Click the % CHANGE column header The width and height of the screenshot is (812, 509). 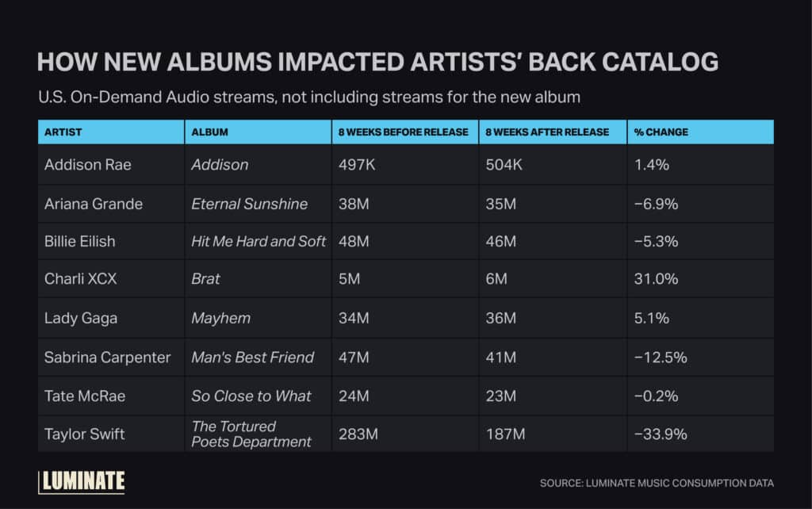(x=661, y=132)
